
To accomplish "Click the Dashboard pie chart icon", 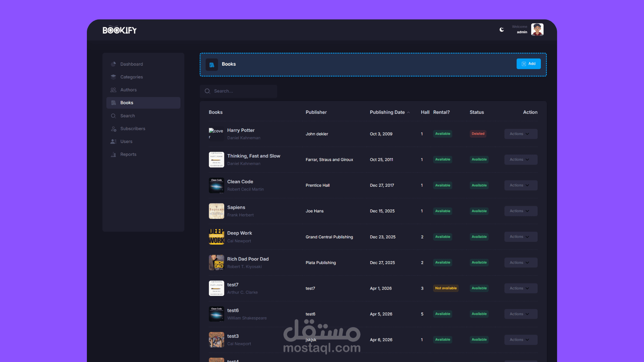I will click(x=113, y=64).
